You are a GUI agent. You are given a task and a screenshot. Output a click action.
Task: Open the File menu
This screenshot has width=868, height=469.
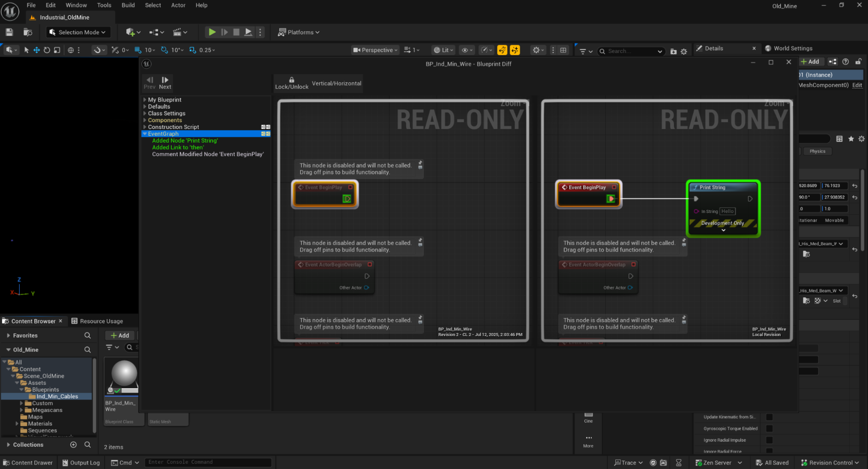(31, 5)
